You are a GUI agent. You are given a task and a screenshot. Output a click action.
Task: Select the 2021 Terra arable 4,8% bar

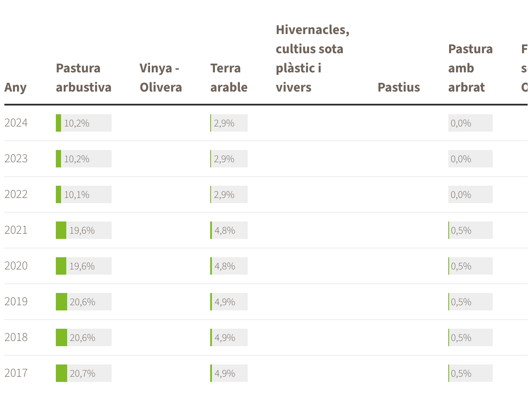point(228,230)
